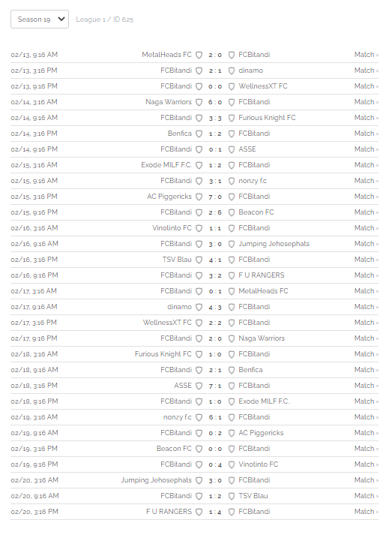Click WellnessXT FC team name in 0:0 match
The image size is (392, 547).
[x=263, y=86]
